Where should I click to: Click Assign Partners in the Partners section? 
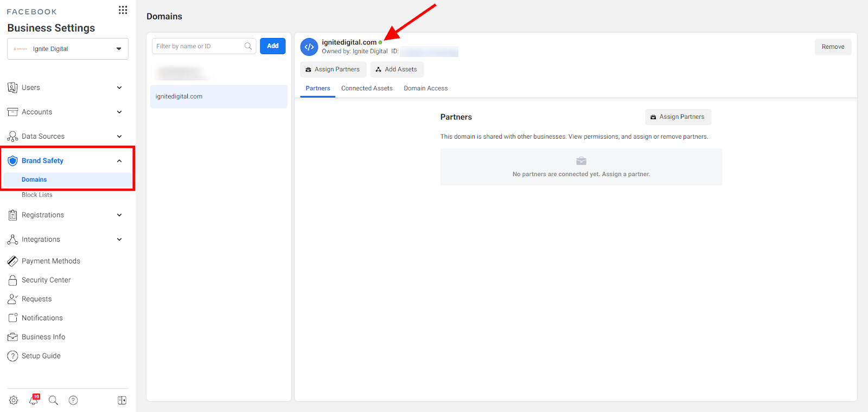(678, 117)
